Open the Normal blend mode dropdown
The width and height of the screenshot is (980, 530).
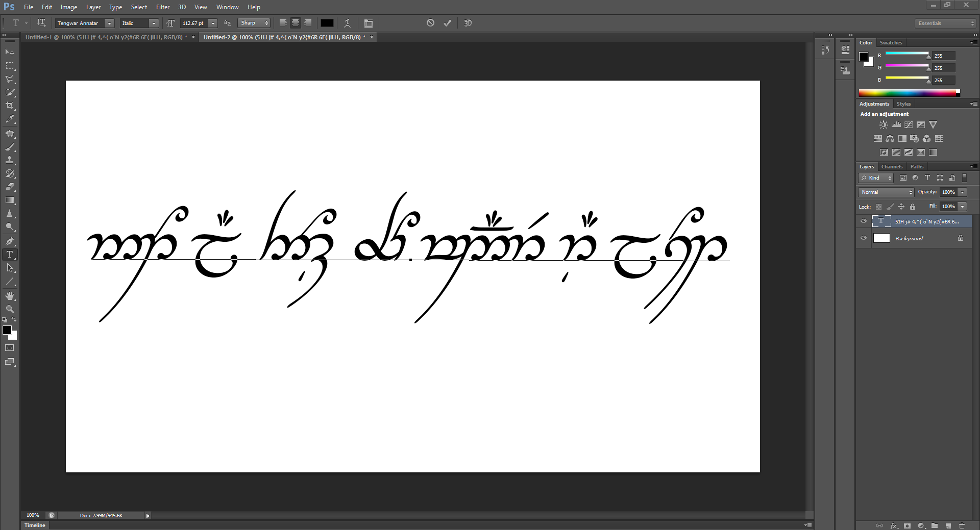coord(886,192)
